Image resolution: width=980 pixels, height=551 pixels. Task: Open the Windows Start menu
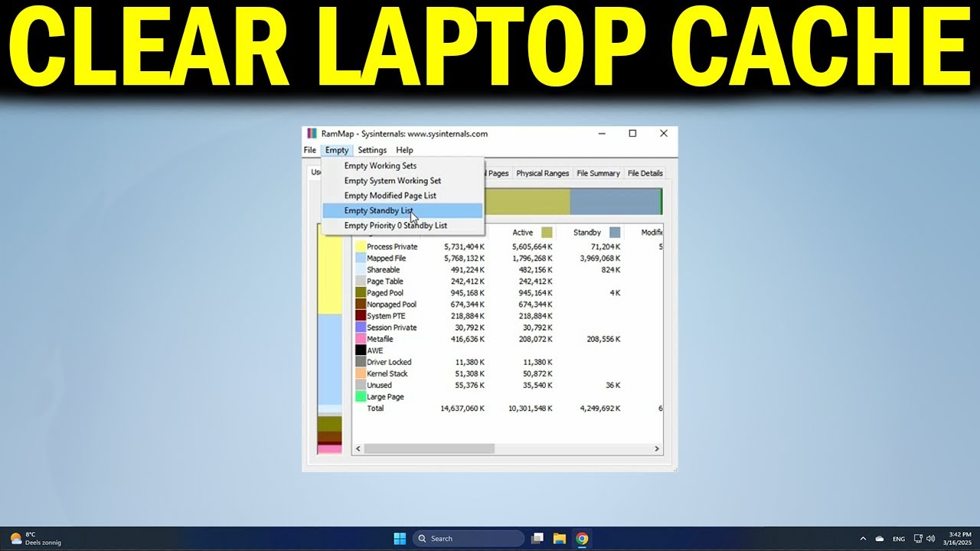click(400, 539)
